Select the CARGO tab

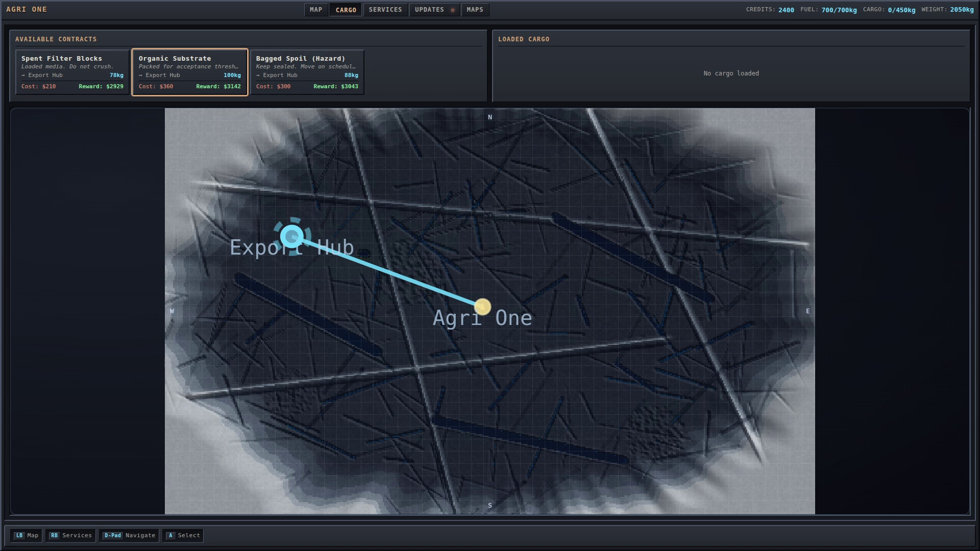(346, 9)
